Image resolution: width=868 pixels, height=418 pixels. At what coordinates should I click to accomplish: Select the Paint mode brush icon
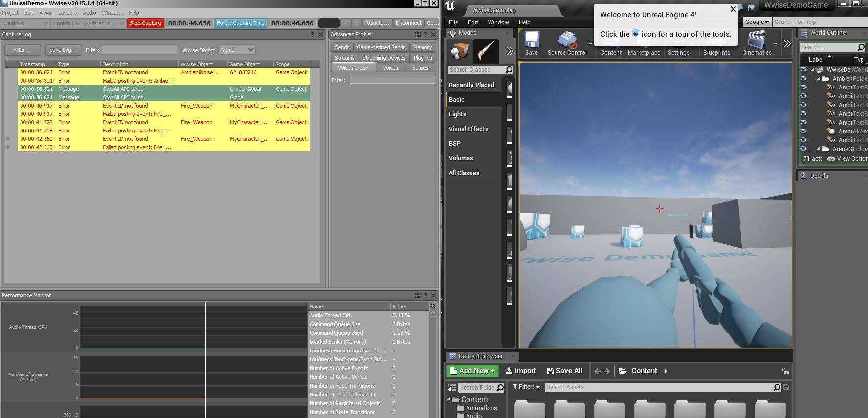click(486, 51)
